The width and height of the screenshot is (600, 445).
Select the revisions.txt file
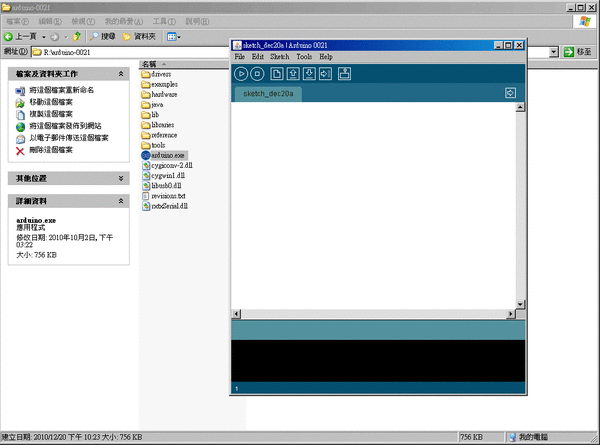coord(164,196)
